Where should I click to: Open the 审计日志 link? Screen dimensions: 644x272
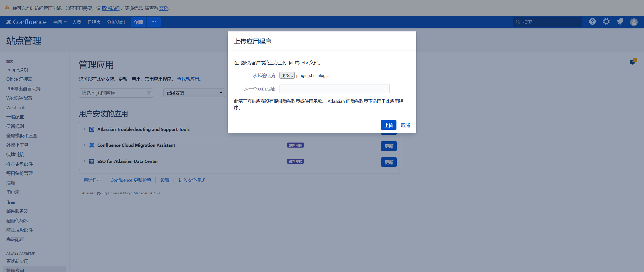tap(93, 180)
